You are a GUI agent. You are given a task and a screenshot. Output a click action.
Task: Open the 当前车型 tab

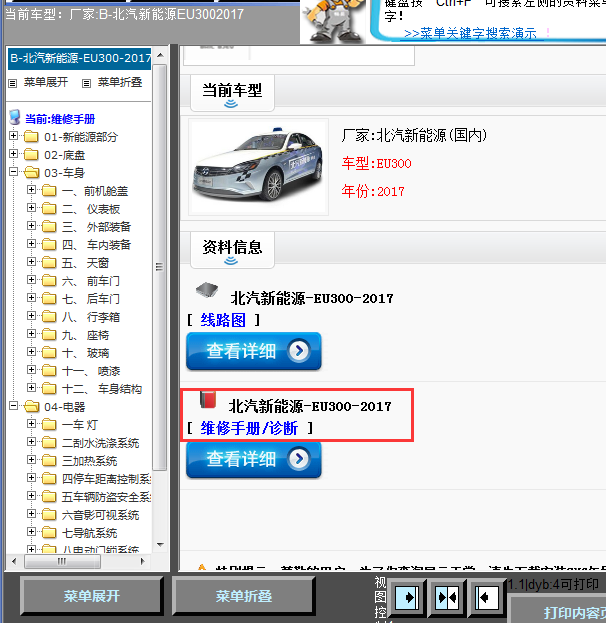tap(232, 93)
